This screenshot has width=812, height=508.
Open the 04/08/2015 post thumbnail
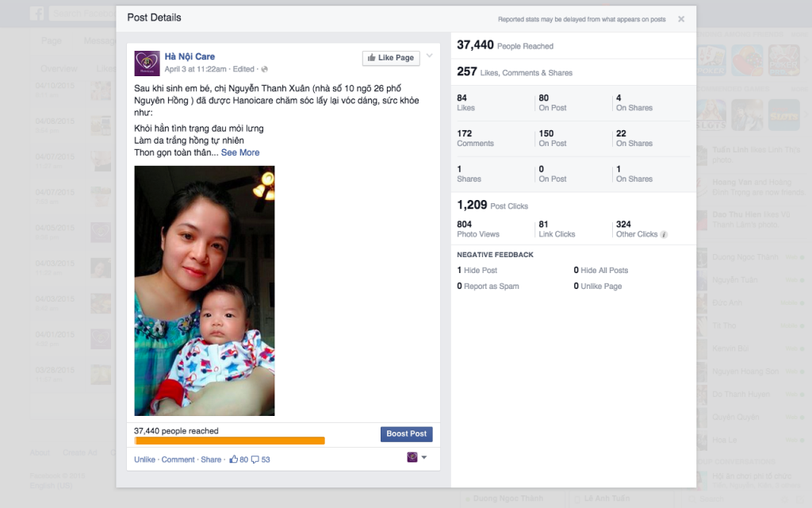pyautogui.click(x=101, y=126)
